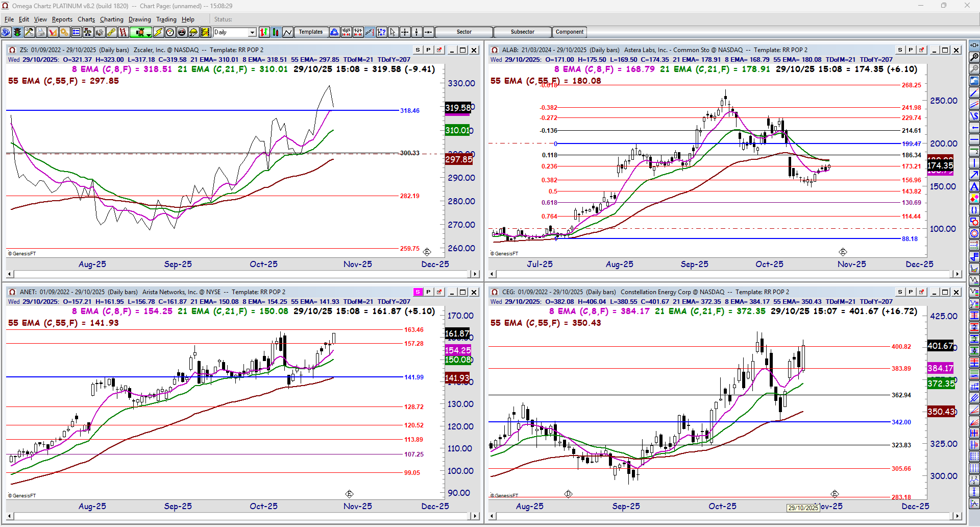Open the hammer and pick tools icon

(x=29, y=32)
